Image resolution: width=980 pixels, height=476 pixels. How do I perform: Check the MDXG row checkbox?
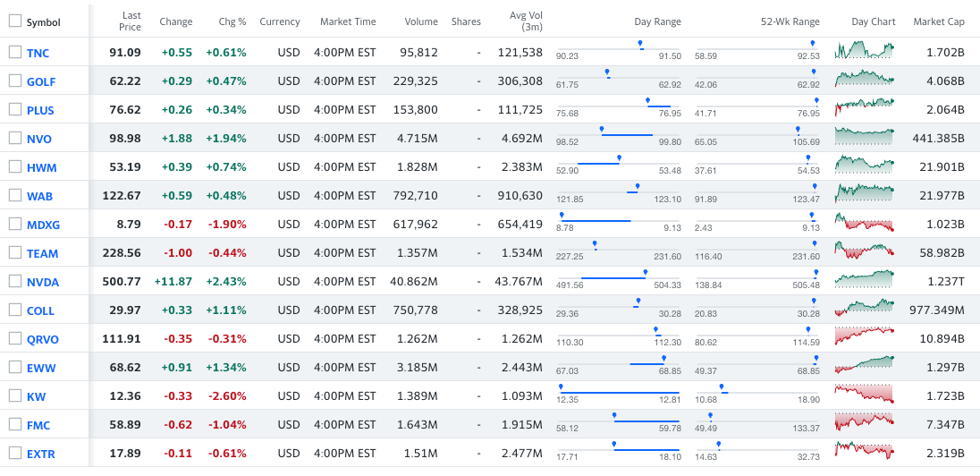coord(15,224)
